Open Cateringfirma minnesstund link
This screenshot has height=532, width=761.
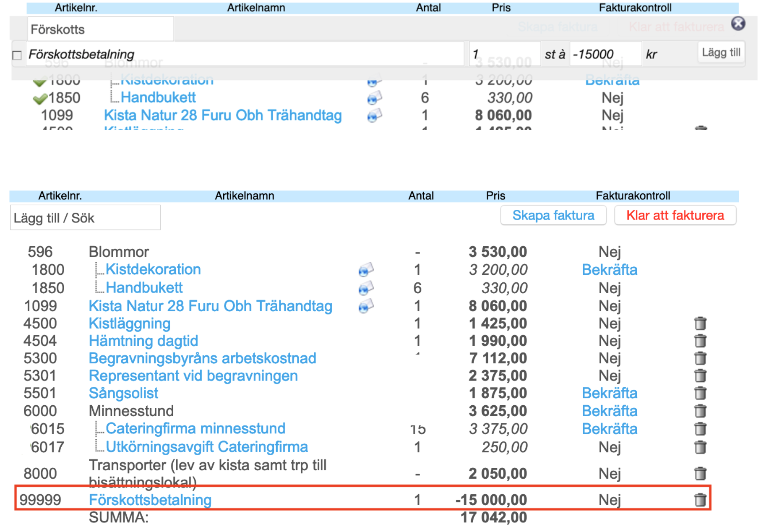point(195,428)
